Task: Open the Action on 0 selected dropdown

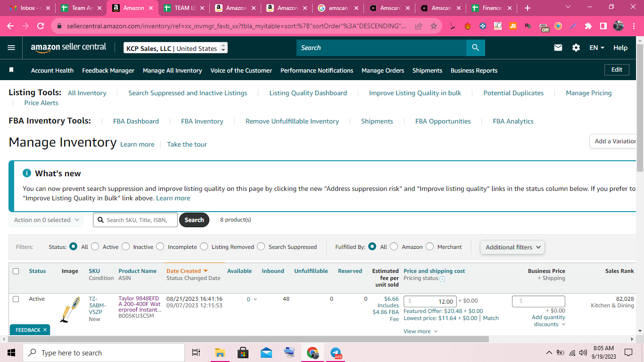Action: (x=46, y=220)
